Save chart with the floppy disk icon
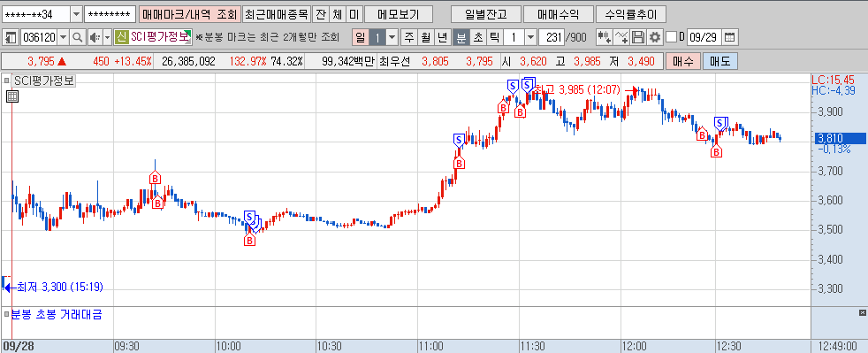 pos(638,38)
